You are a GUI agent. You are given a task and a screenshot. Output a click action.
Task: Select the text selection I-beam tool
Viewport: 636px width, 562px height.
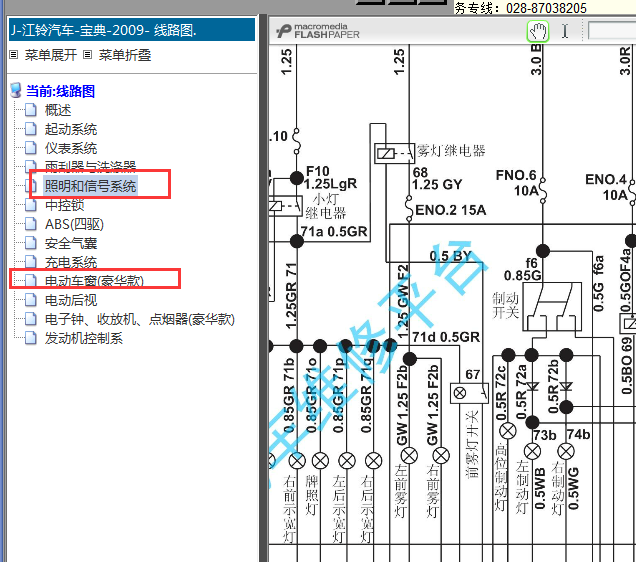click(x=565, y=31)
